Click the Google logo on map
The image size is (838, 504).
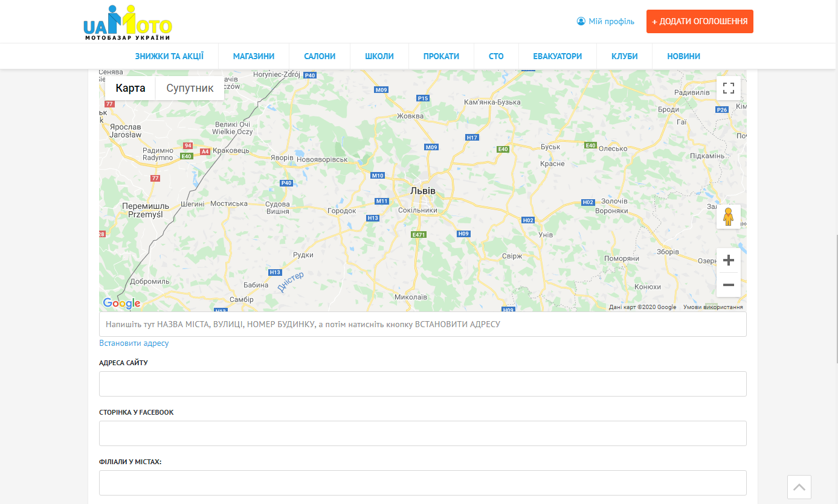coord(121,304)
